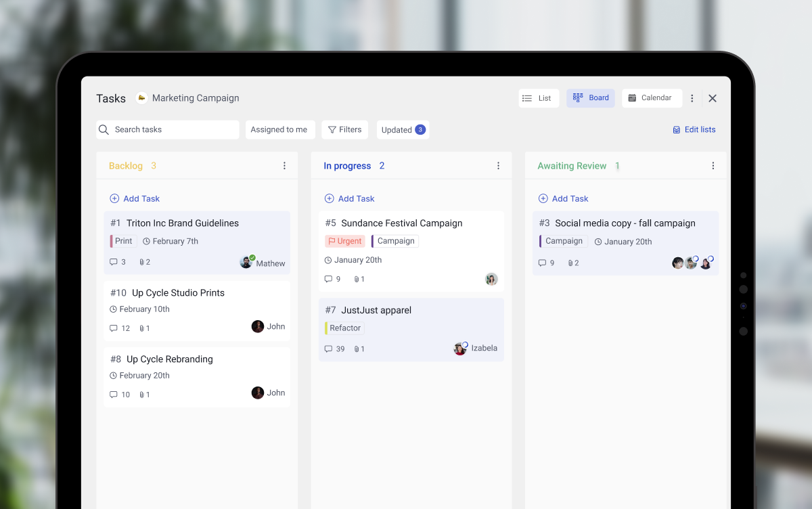Viewport: 812px width, 509px height.
Task: Click Add Task in the Backlog column
Action: point(135,198)
